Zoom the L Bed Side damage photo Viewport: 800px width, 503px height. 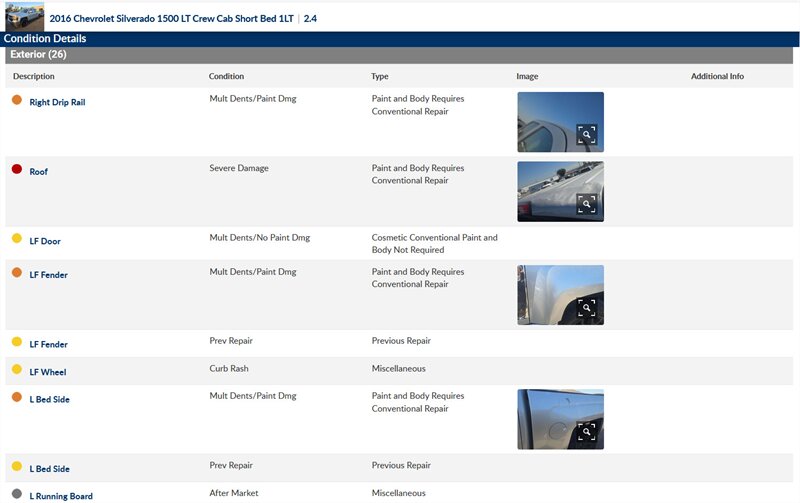[586, 432]
